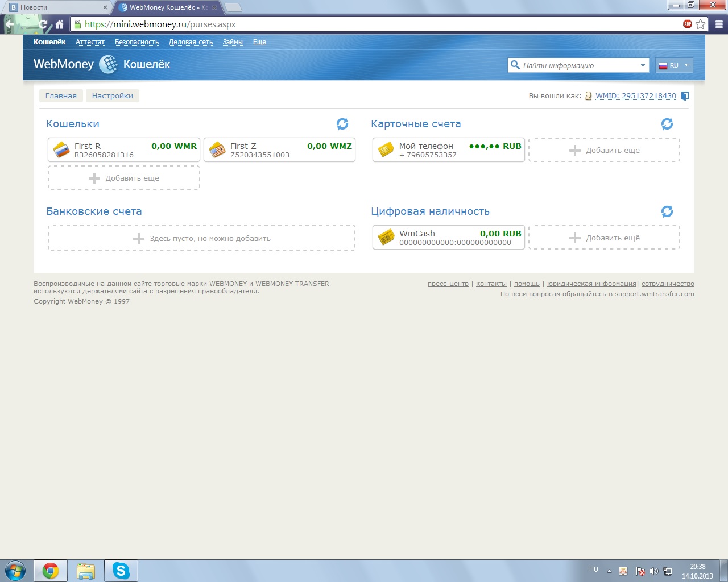This screenshot has width=728, height=582.
Task: Click the browser home button
Action: click(x=59, y=24)
